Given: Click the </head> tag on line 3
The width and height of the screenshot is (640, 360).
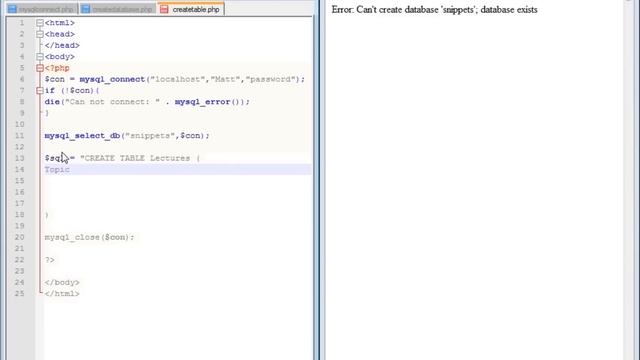Looking at the screenshot, I should [62, 46].
